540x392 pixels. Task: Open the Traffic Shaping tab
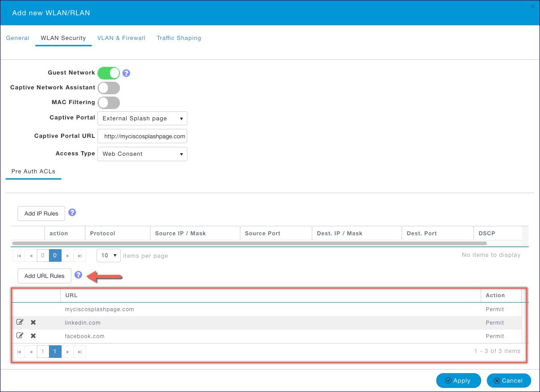pos(179,38)
